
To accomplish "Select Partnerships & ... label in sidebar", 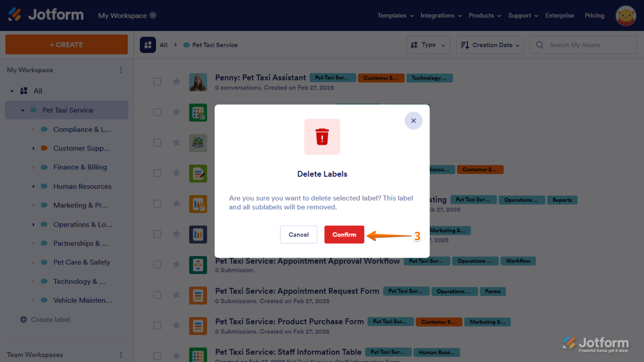I will (81, 243).
